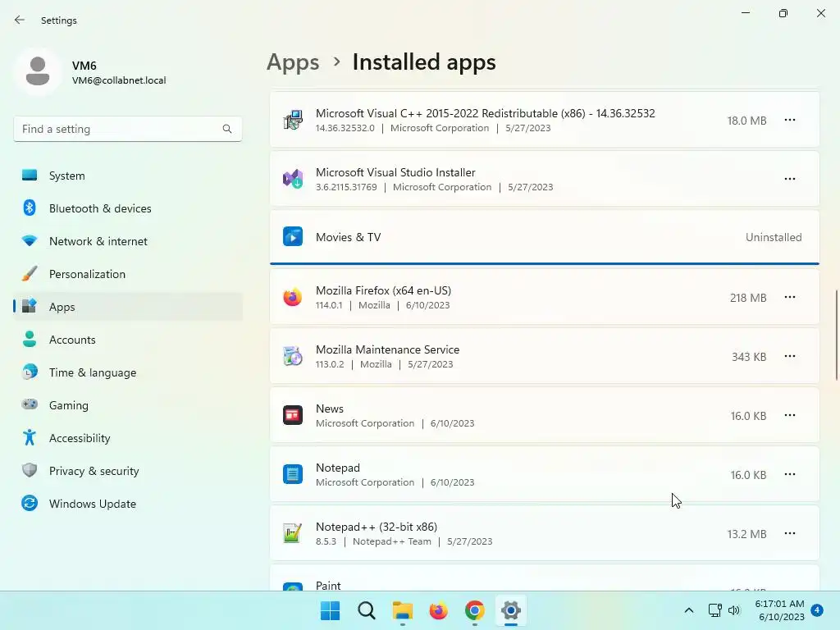
Task: Click the Visual C++ Redistributable app icon
Action: 293,120
